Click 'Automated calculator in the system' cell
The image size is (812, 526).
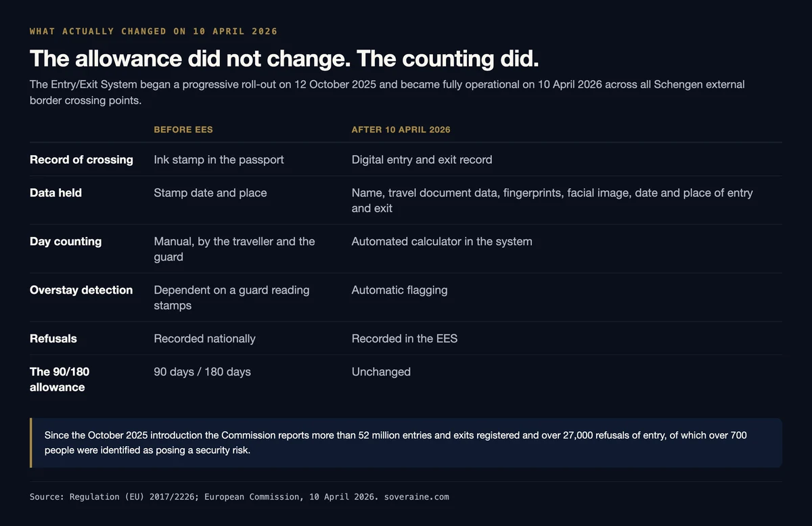pos(442,242)
